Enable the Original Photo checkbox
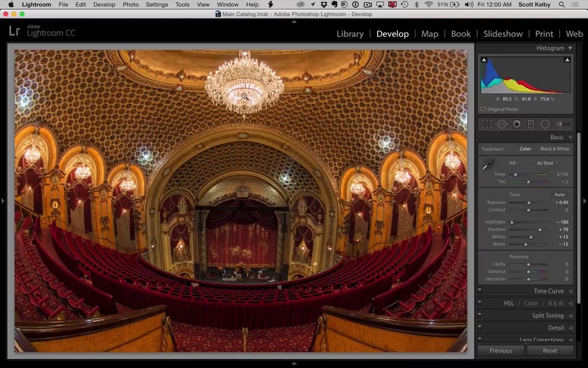 [x=483, y=109]
